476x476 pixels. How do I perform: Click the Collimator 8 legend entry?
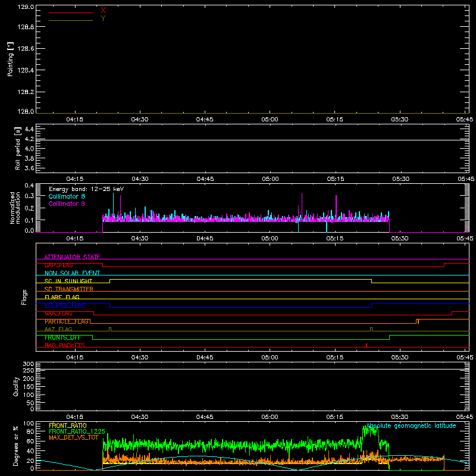[67, 196]
